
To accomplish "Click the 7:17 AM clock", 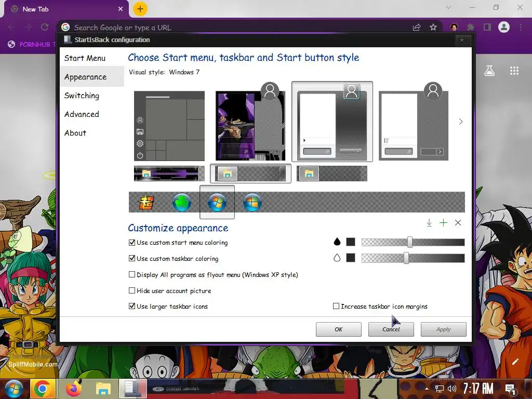I will [478, 388].
